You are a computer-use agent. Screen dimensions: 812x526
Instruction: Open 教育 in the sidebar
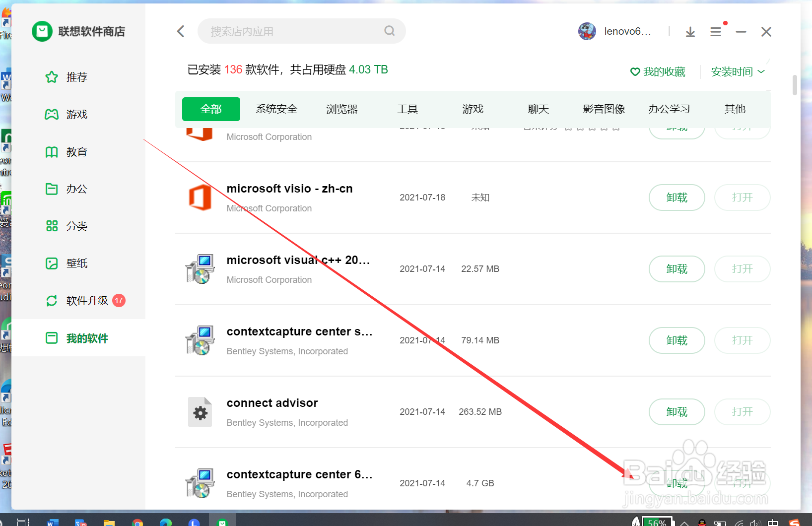click(x=67, y=151)
